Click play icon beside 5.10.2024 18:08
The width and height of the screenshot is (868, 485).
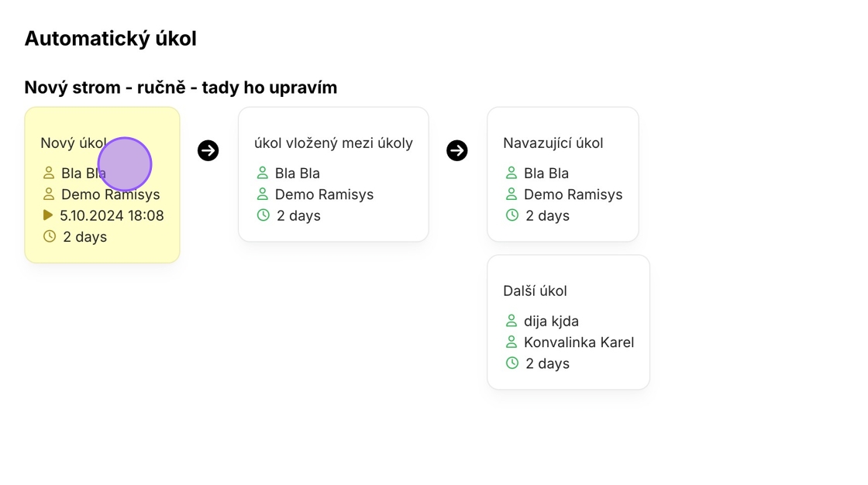[x=48, y=215]
